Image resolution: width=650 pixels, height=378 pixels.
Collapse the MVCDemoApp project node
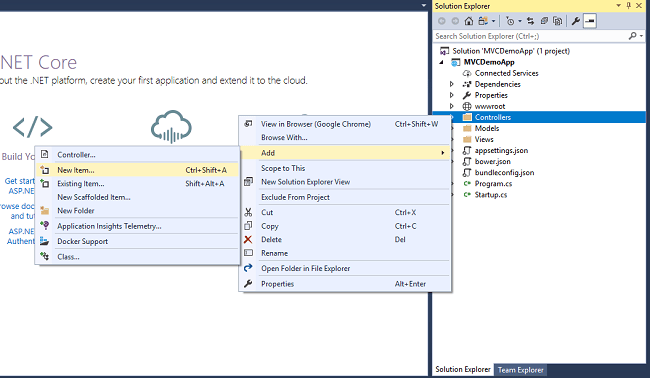441,62
